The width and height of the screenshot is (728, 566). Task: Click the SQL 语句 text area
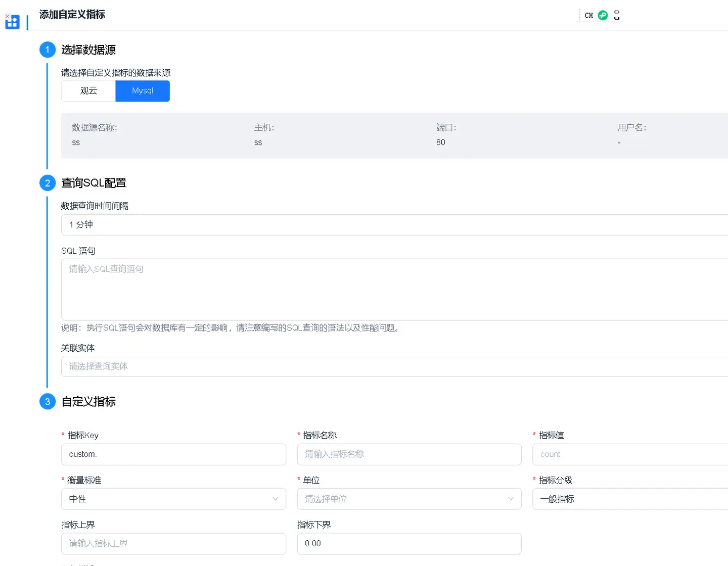click(x=394, y=290)
